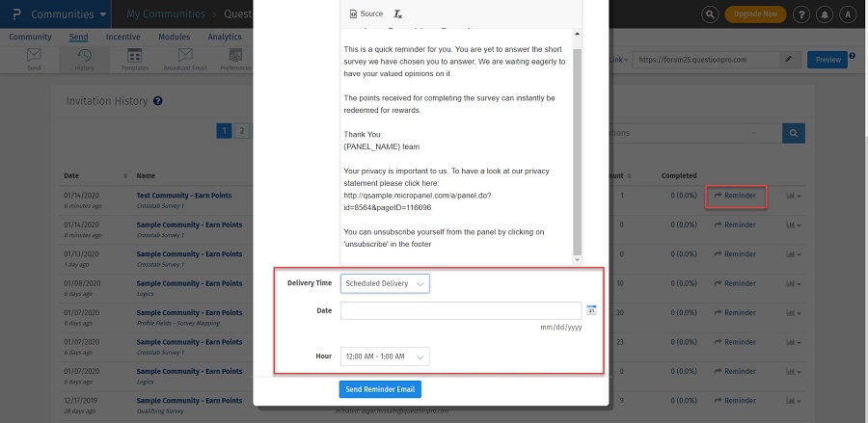This screenshot has height=423, width=868.
Task: Go to page 1 of history
Action: tap(224, 131)
